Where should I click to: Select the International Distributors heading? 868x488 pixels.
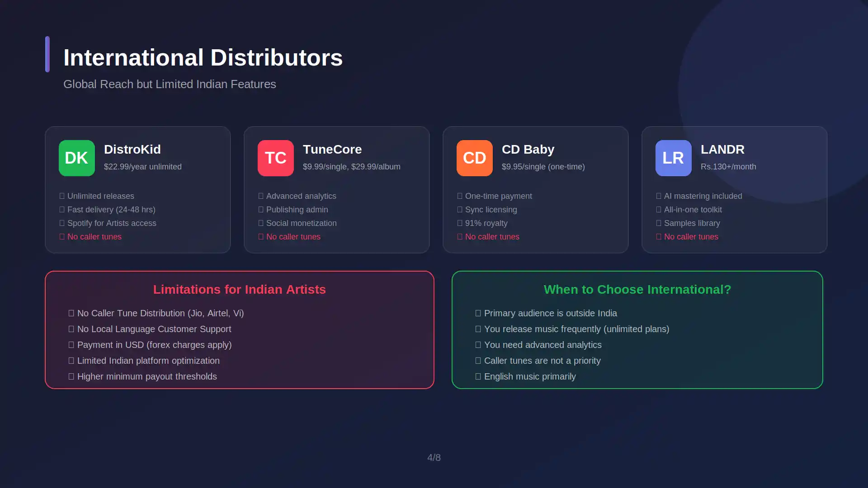point(203,58)
